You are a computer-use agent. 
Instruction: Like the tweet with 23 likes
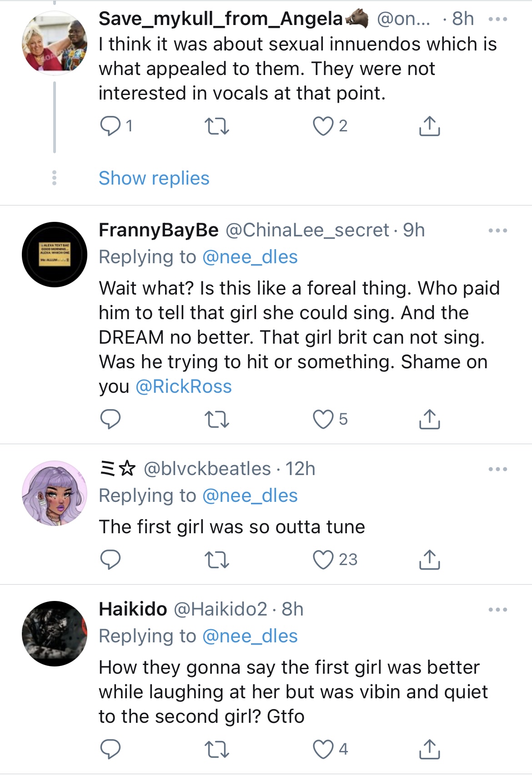click(323, 560)
